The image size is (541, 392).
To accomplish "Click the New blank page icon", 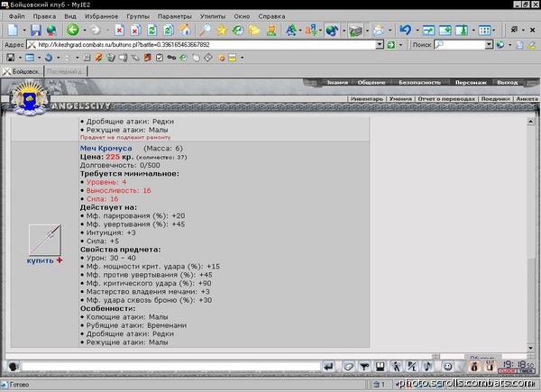I will click(x=14, y=31).
